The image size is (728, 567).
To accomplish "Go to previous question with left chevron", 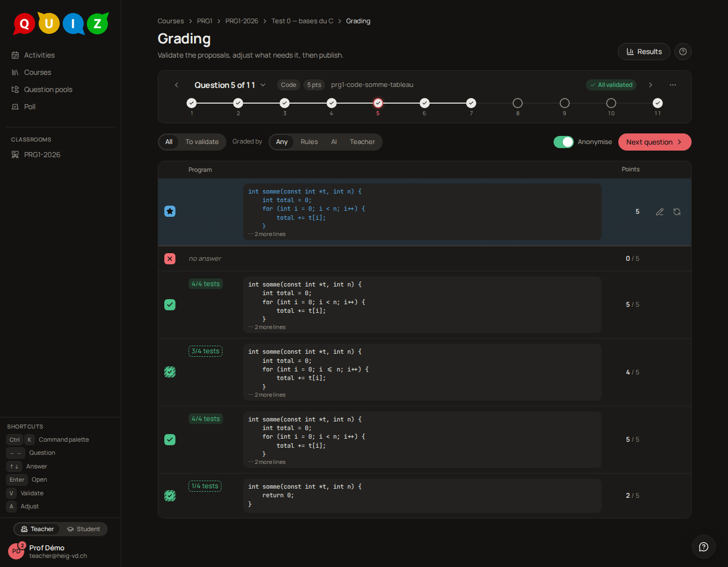I will tap(176, 85).
